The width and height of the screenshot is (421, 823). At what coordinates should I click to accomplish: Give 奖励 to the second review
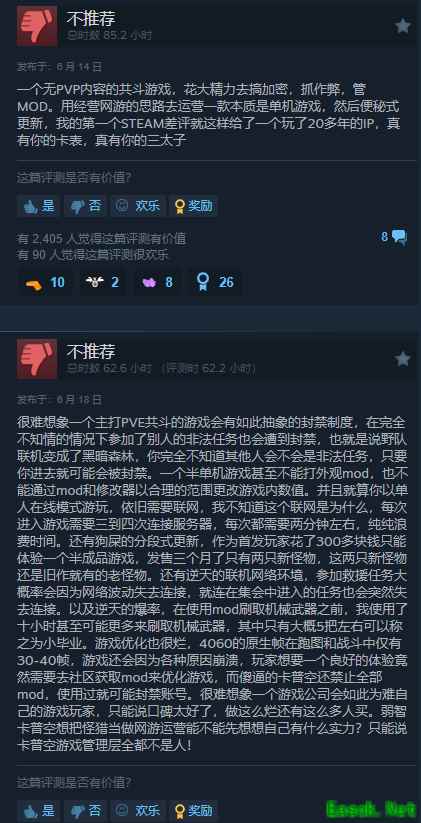pyautogui.click(x=193, y=810)
